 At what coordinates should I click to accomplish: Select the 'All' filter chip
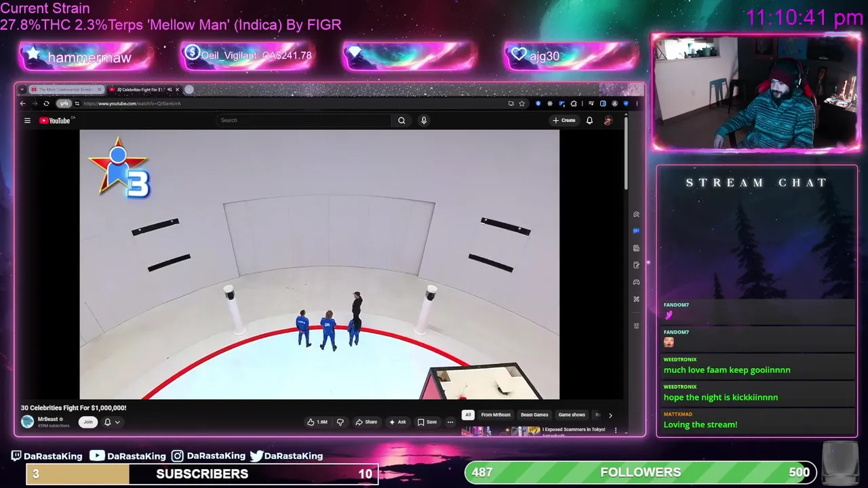pos(468,415)
